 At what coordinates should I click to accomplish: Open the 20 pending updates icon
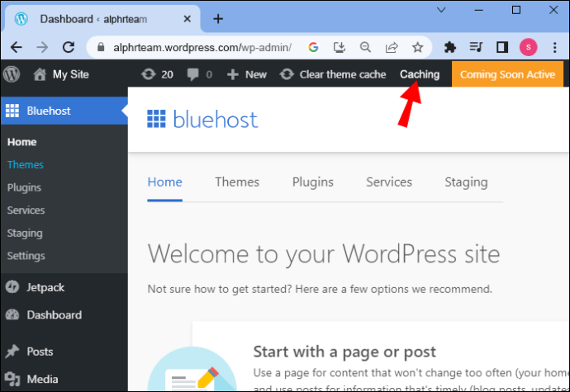point(149,74)
